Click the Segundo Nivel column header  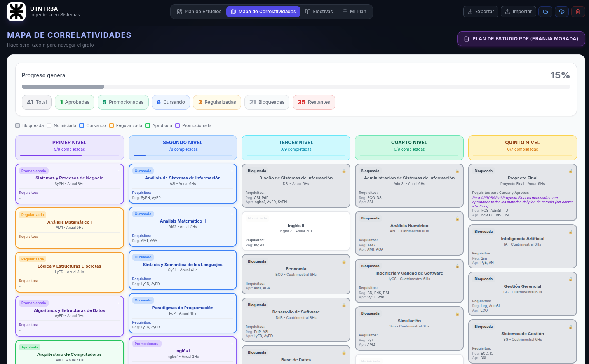pos(183,148)
